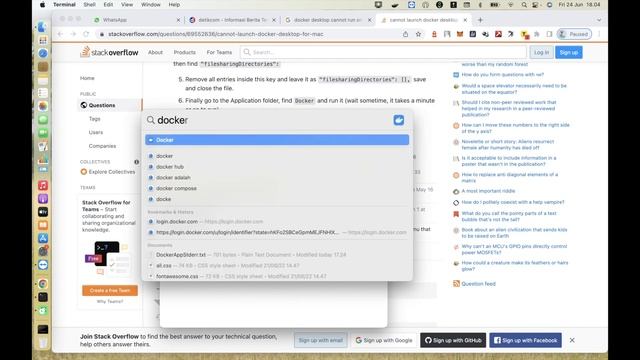Open Tags in left sidebar
The image size is (640, 360).
tap(95, 119)
